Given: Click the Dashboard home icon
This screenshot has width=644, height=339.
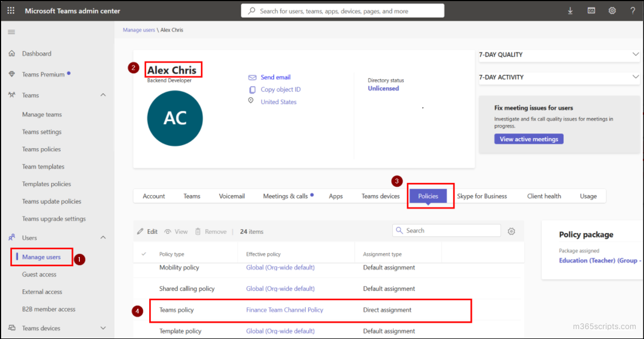Looking at the screenshot, I should click(x=12, y=53).
